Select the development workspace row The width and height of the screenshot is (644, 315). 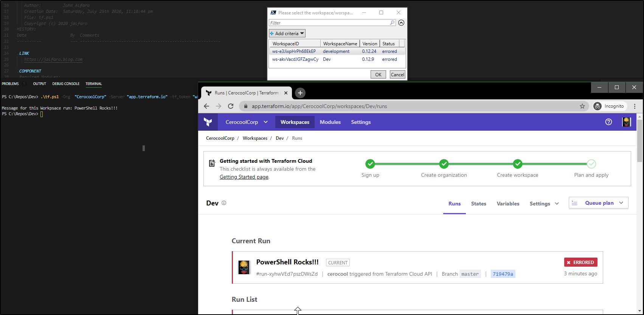(336, 51)
